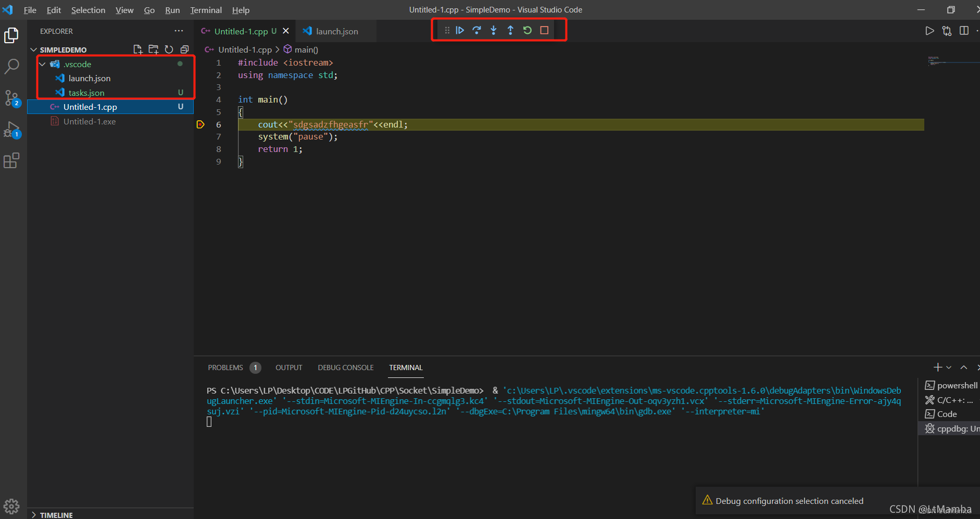
Task: Maximize the bottom panel size
Action: coord(964,368)
